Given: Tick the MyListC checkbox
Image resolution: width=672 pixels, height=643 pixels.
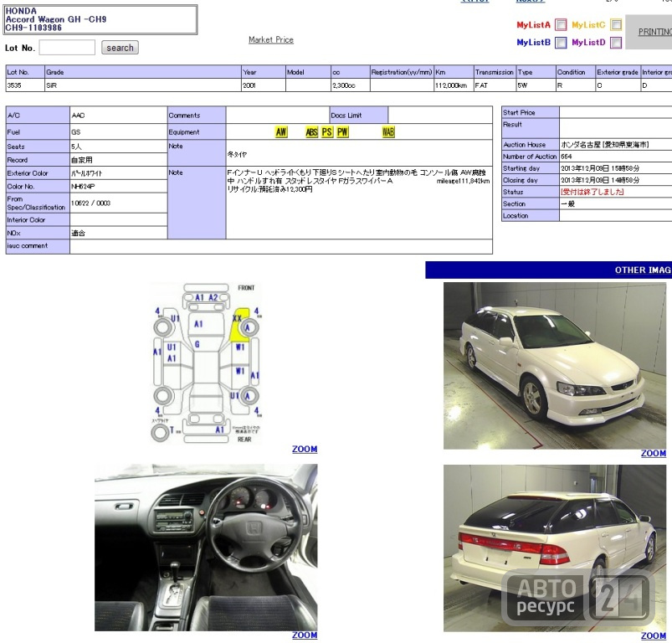Looking at the screenshot, I should tap(616, 25).
